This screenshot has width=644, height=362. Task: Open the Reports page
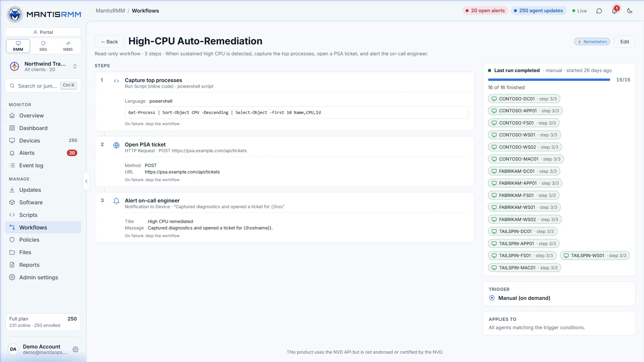click(43, 265)
